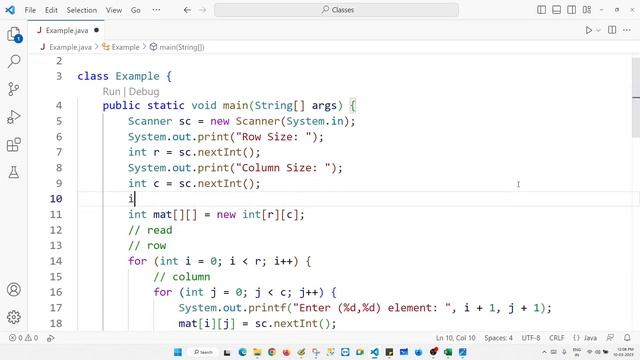
Task: Open errors and warnings counter
Action: point(23,338)
